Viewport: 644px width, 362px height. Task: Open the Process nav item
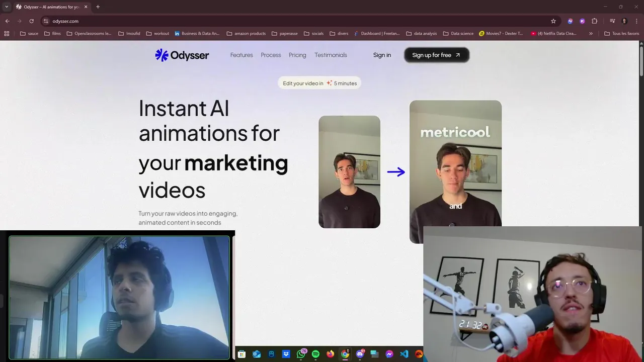pos(271,55)
